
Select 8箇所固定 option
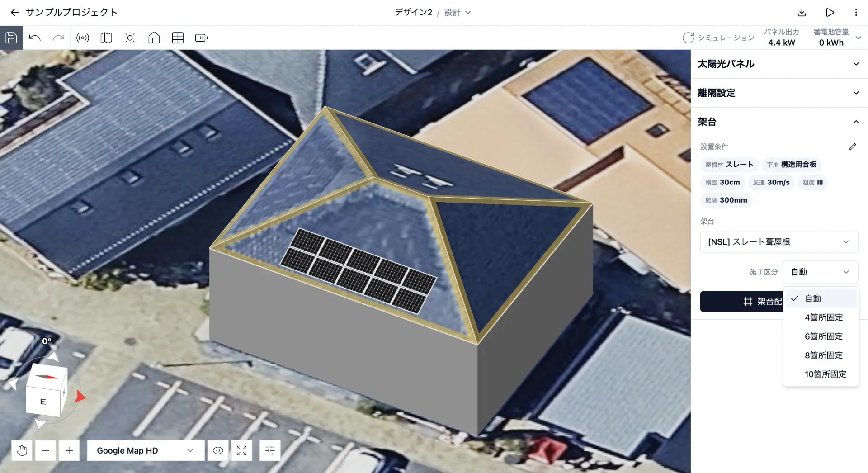pos(821,355)
